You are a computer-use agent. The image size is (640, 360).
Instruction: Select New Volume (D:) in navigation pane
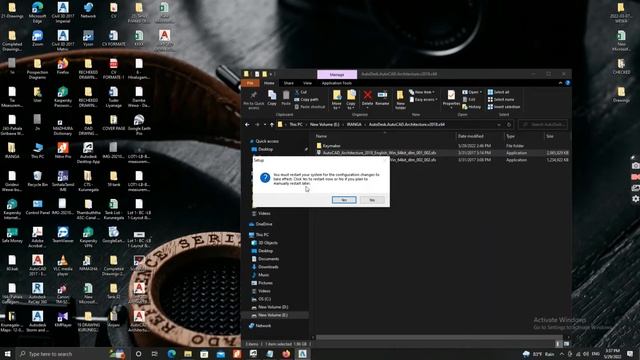pyautogui.click(x=273, y=307)
